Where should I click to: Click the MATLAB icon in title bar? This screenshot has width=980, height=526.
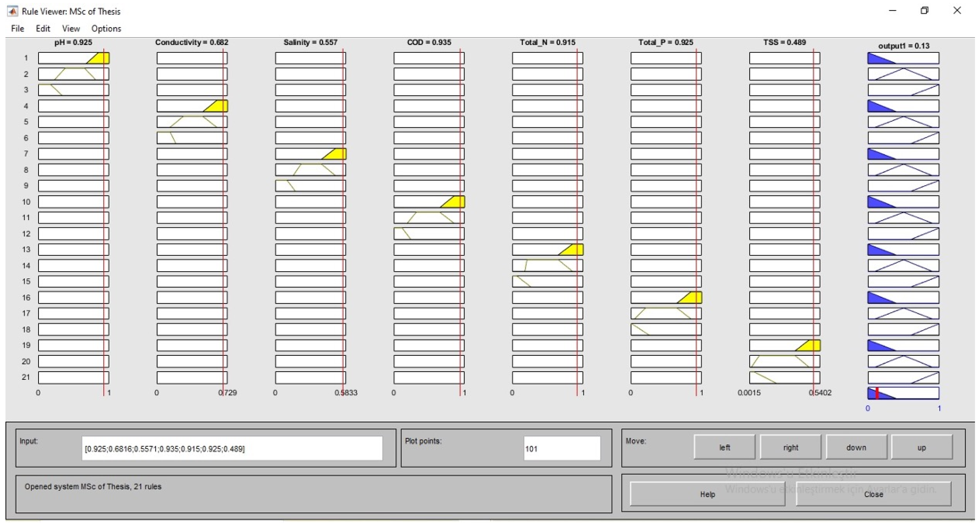[x=13, y=11]
